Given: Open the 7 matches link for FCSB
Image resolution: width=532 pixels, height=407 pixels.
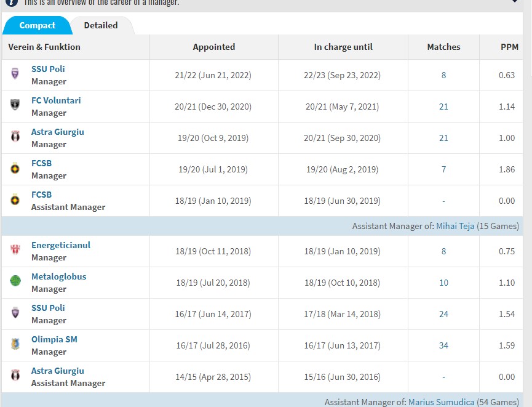Looking at the screenshot, I should tap(443, 169).
